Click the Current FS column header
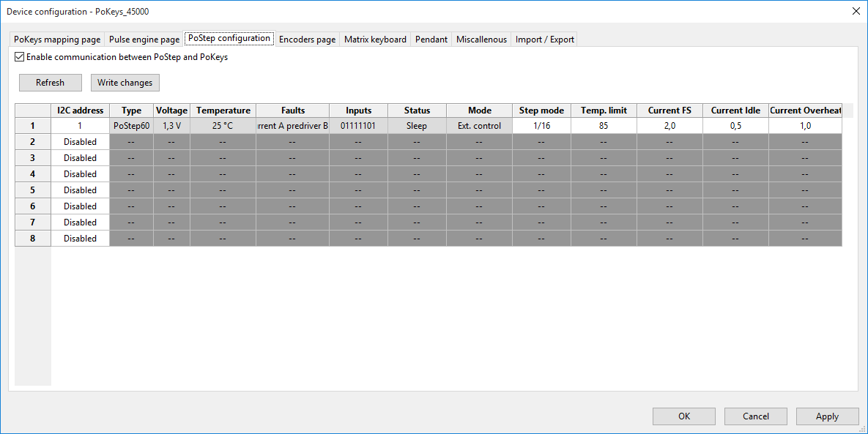The height and width of the screenshot is (434, 868). [669, 111]
